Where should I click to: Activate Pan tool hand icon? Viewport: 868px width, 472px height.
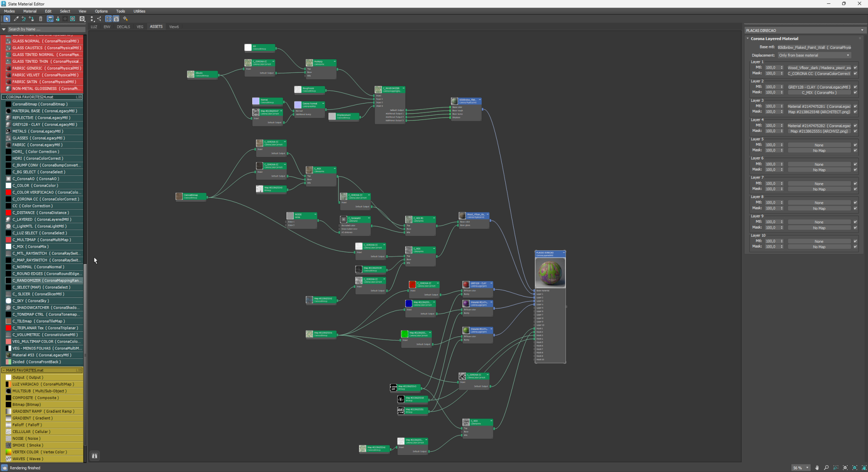(817, 468)
